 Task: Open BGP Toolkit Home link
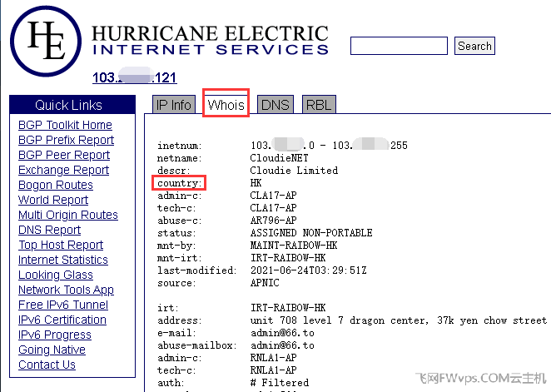tap(65, 125)
